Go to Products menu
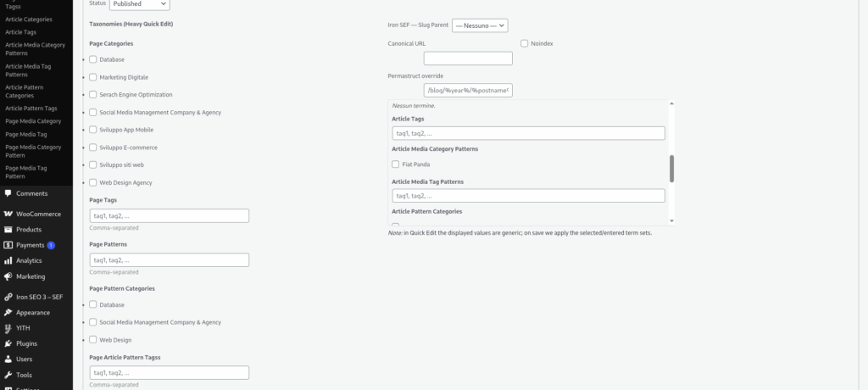The width and height of the screenshot is (868, 390). (29, 230)
